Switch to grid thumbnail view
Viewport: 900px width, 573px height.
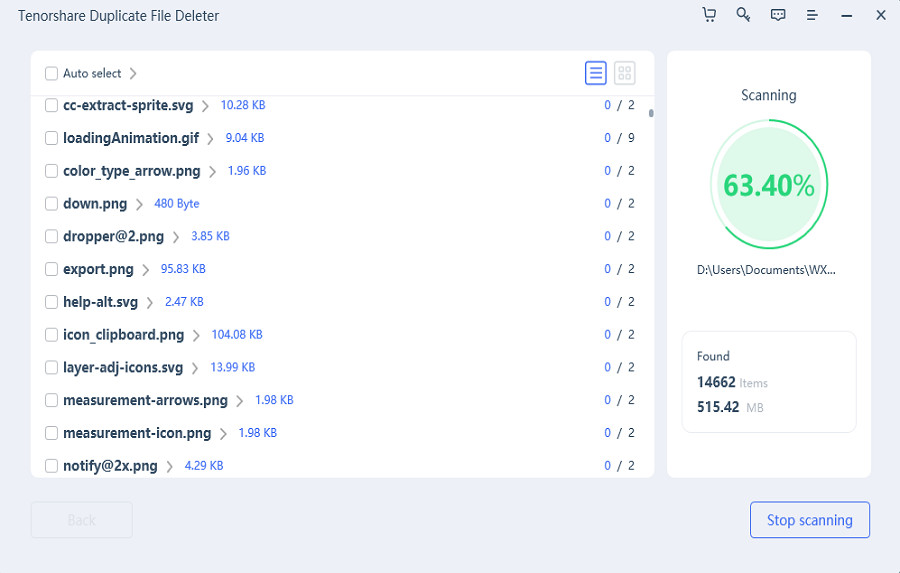point(625,73)
